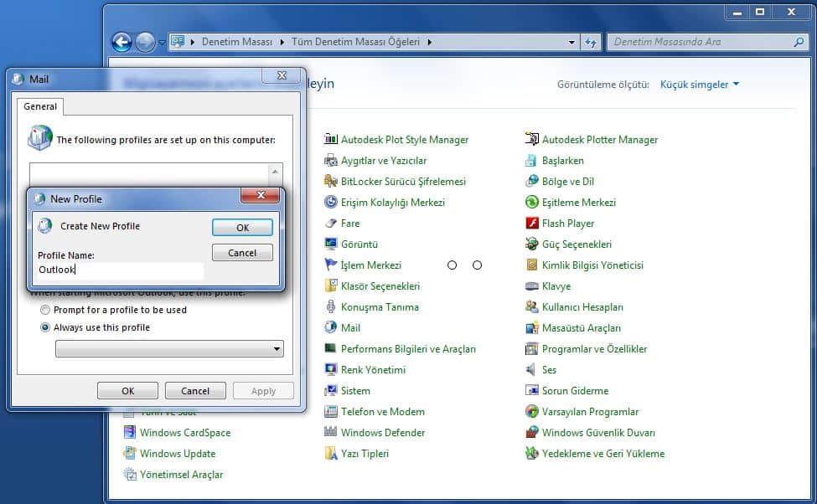Click the Windows Güvenlik Duvarı icon

(532, 433)
